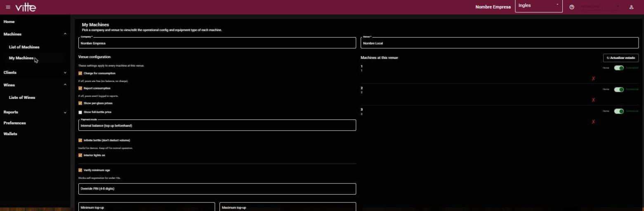
Task: Focus the Minimum top-up field
Action: pyautogui.click(x=146, y=207)
